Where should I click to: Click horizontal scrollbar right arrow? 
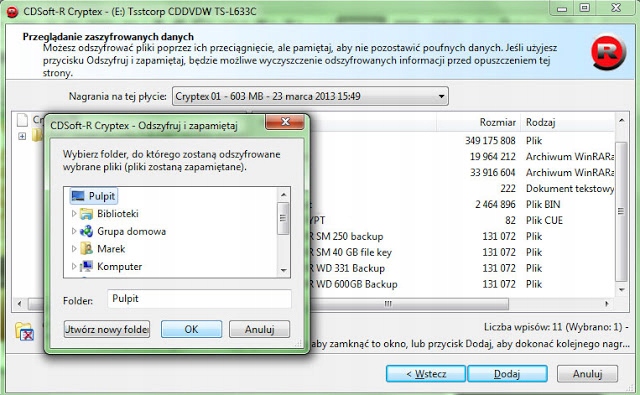tap(607, 304)
